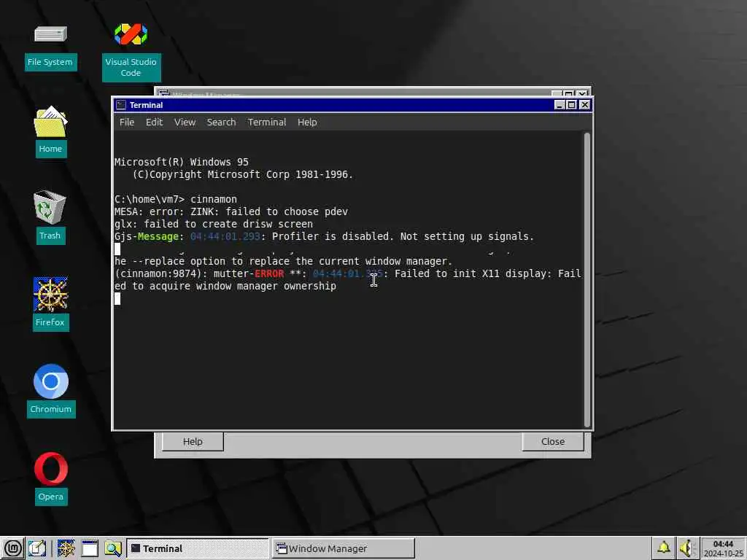This screenshot has width=747, height=560.
Task: Click Close button in Window Manager dialog
Action: click(x=553, y=441)
